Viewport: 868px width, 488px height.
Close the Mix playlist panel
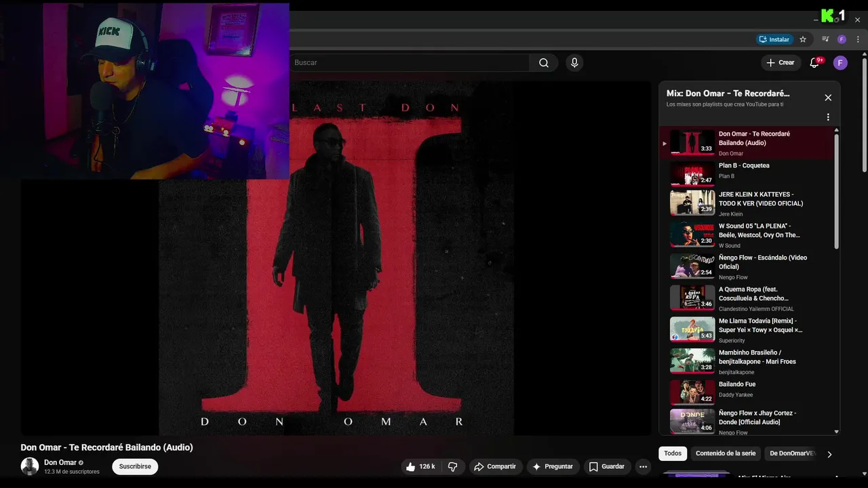(x=828, y=98)
